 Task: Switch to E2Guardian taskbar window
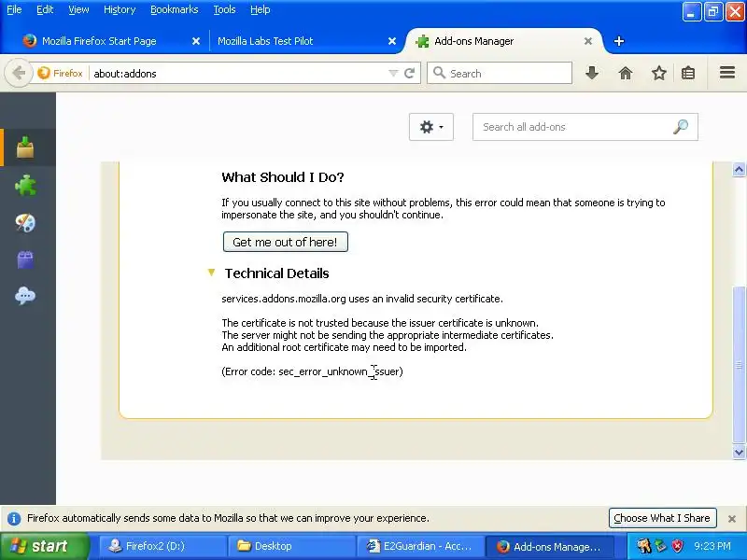tap(420, 546)
